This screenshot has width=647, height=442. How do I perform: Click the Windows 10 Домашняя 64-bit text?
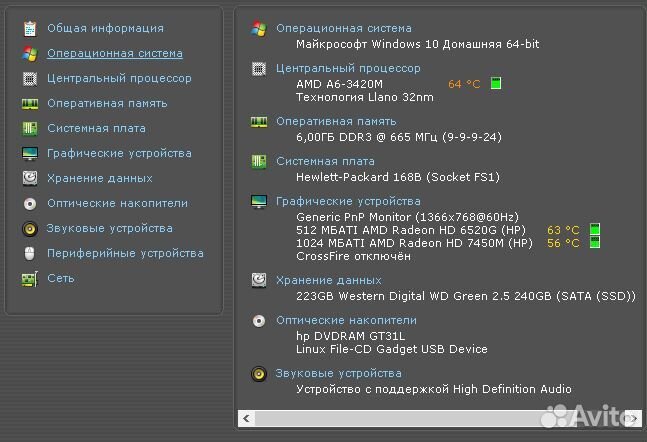[418, 44]
